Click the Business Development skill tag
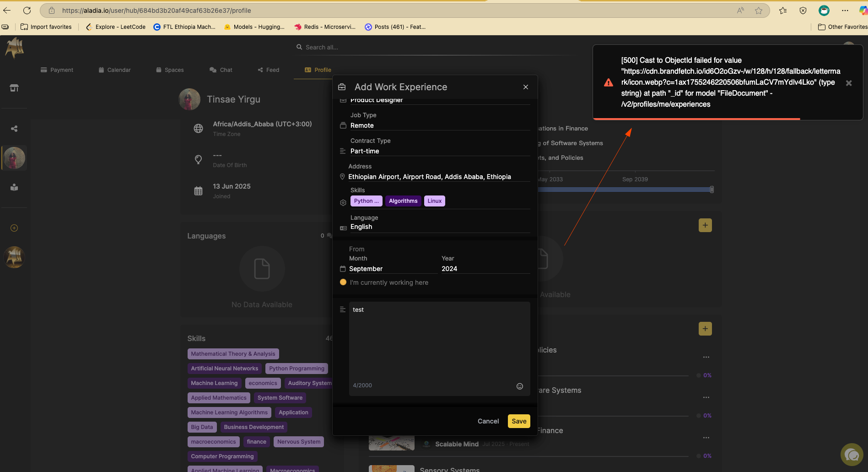Viewport: 868px width, 472px height. 253,427
